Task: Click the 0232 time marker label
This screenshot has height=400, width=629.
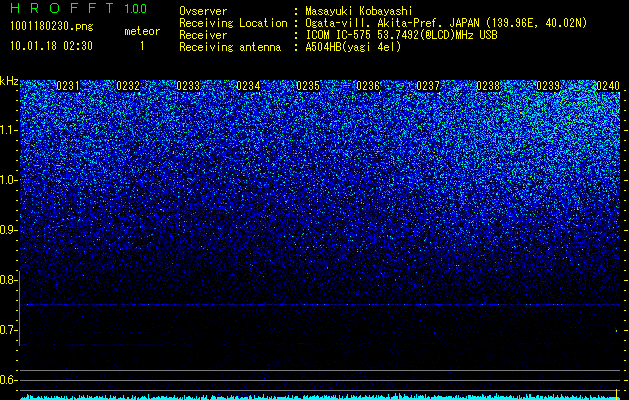Action: click(128, 86)
